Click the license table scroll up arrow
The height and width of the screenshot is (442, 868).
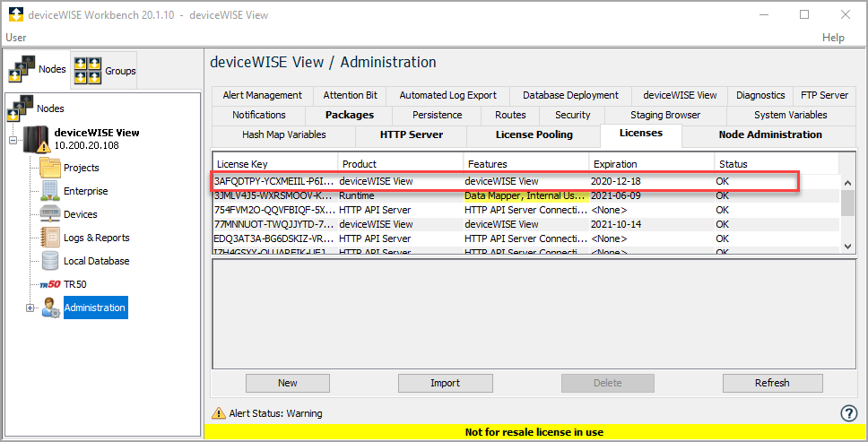click(x=847, y=183)
